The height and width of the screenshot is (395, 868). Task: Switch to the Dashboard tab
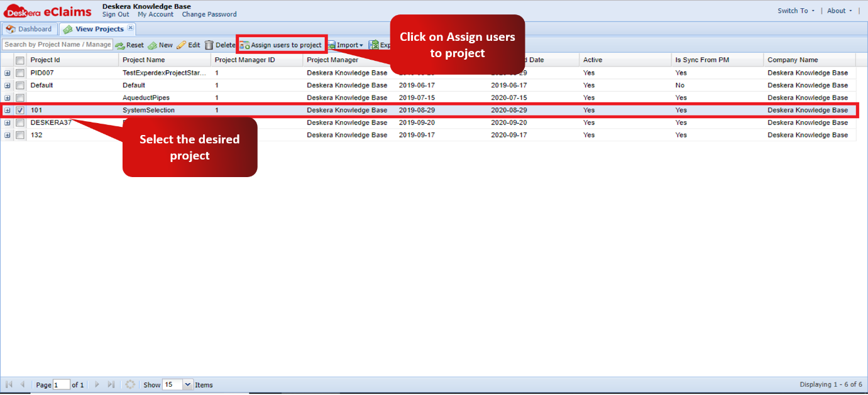[30, 29]
